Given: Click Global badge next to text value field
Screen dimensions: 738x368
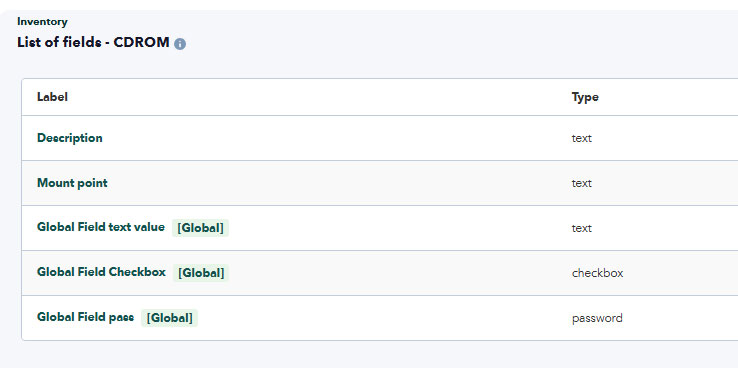Looking at the screenshot, I should (200, 228).
